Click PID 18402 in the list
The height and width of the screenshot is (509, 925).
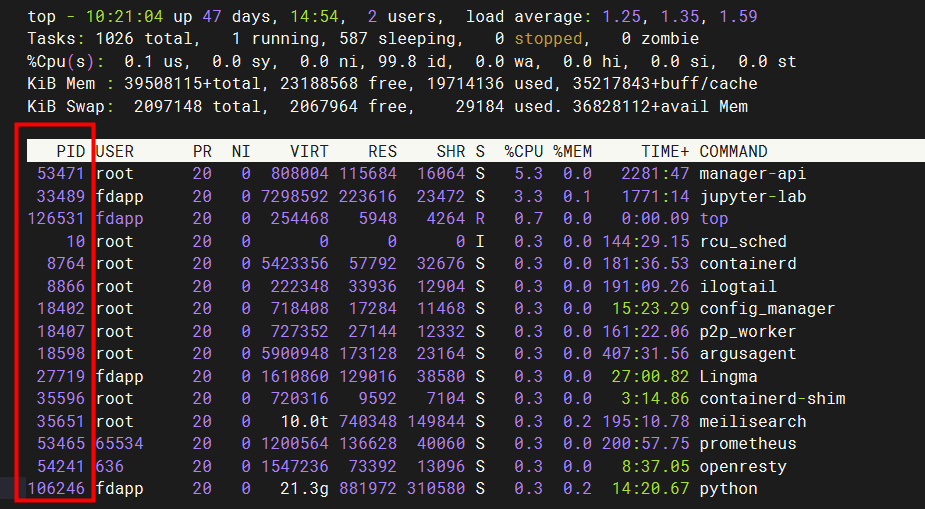point(61,308)
